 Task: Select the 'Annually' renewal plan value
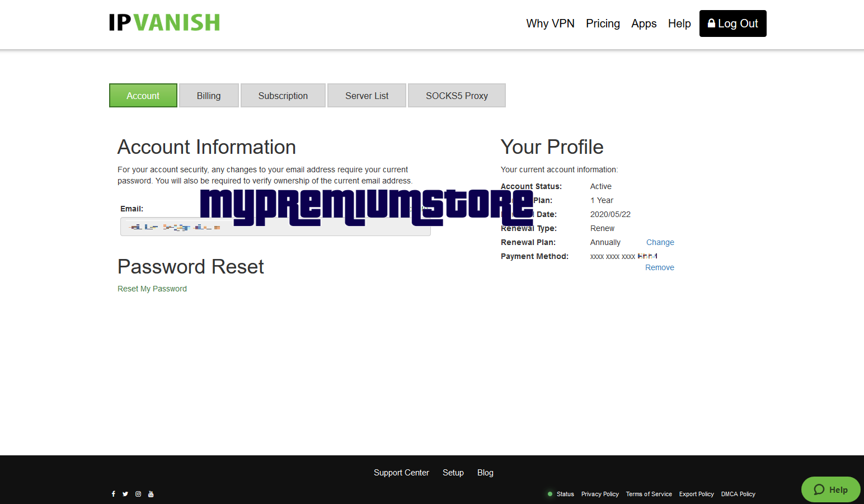[605, 242]
